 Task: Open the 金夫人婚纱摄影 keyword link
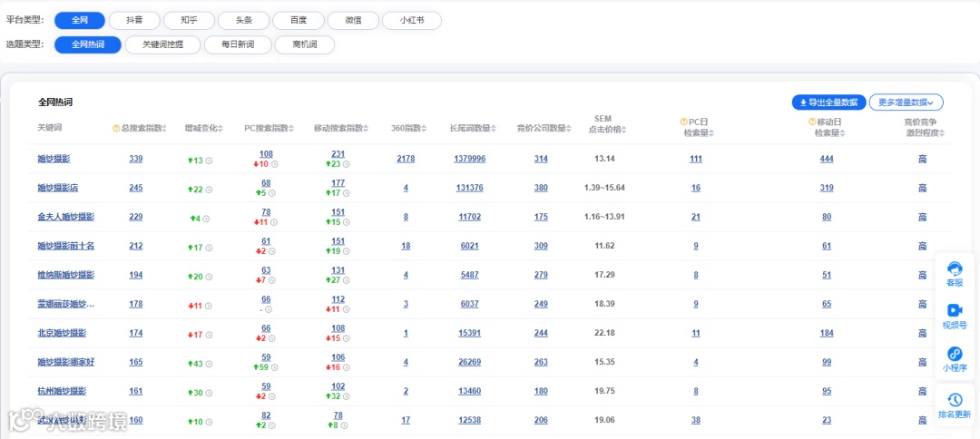(65, 218)
